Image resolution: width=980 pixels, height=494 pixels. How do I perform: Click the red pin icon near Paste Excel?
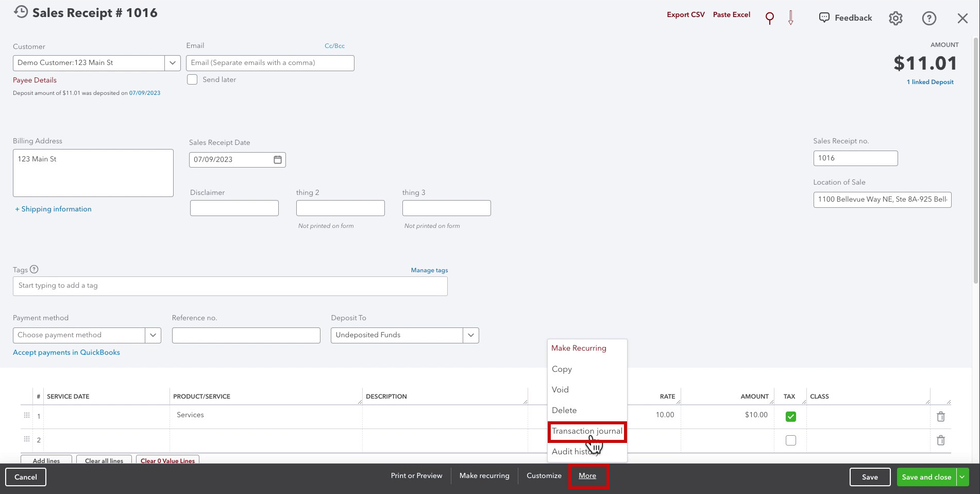tap(769, 19)
